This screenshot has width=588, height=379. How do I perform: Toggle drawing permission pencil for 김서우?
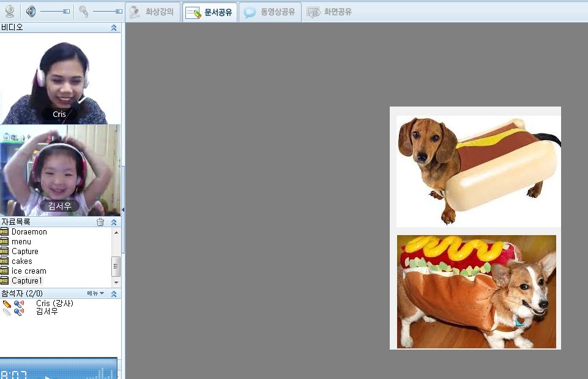click(7, 312)
